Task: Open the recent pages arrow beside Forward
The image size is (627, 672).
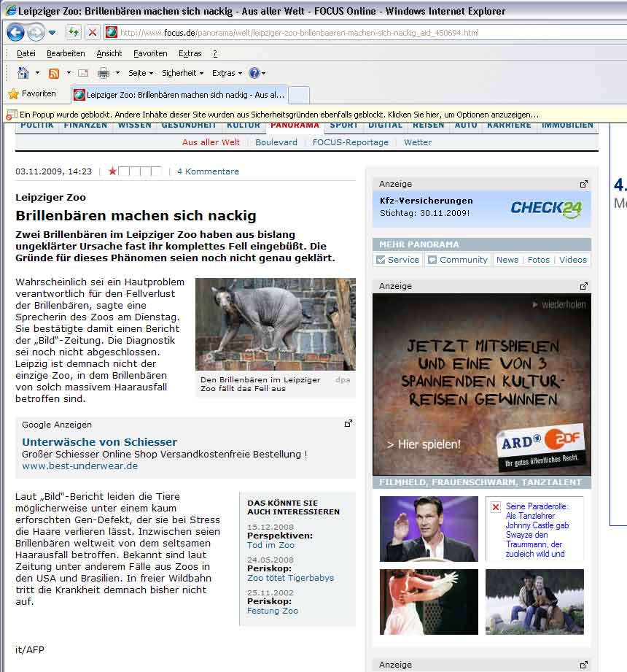Action: point(52,33)
